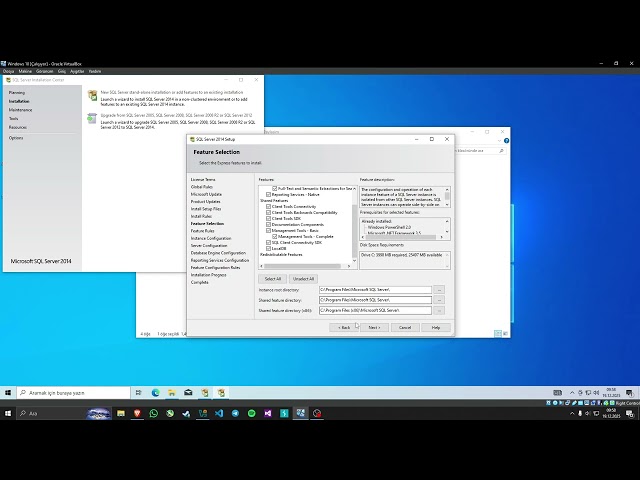Click host Windows Start button
This screenshot has height=480, width=640.
tap(8, 413)
